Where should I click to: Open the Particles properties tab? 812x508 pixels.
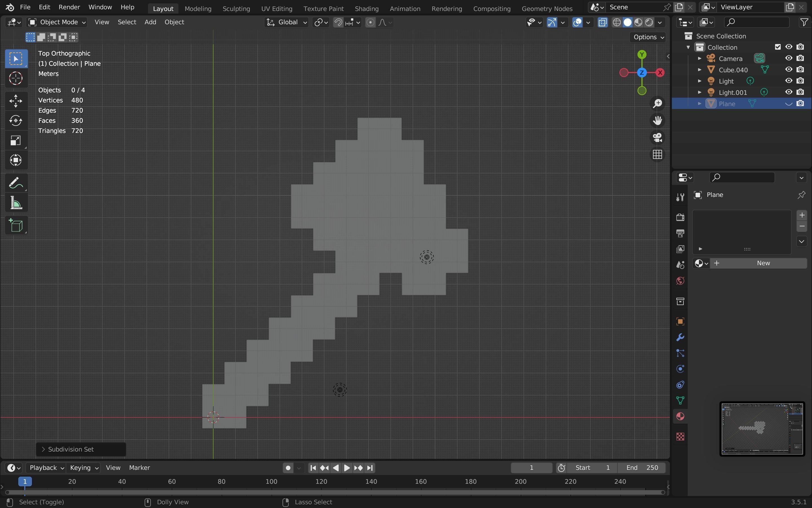680,353
